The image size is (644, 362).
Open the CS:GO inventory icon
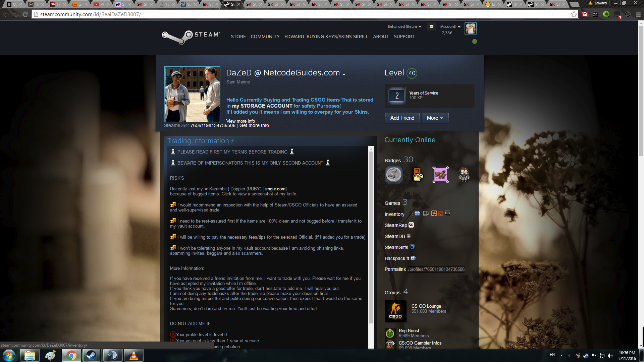click(x=447, y=213)
